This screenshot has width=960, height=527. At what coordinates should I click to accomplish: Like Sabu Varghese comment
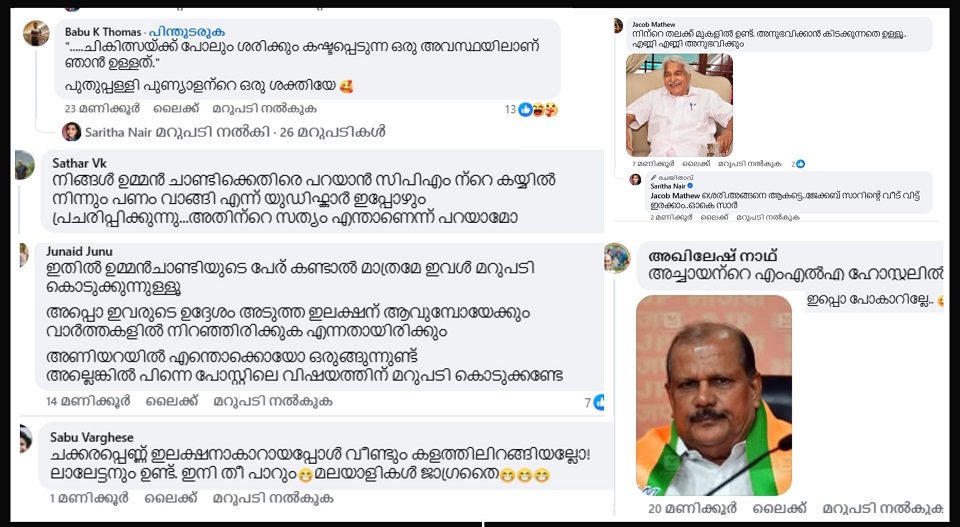coord(171,498)
